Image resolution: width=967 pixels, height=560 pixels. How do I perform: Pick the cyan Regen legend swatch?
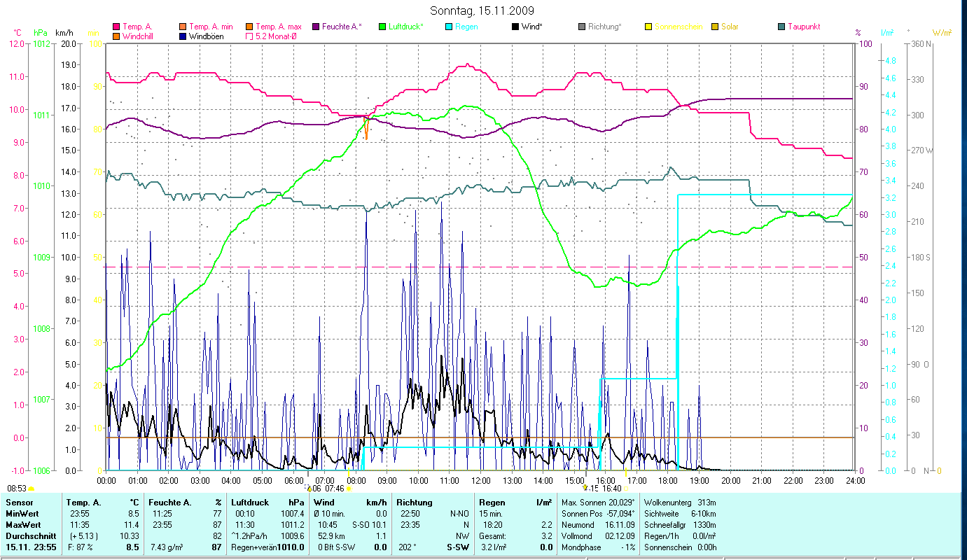click(448, 27)
